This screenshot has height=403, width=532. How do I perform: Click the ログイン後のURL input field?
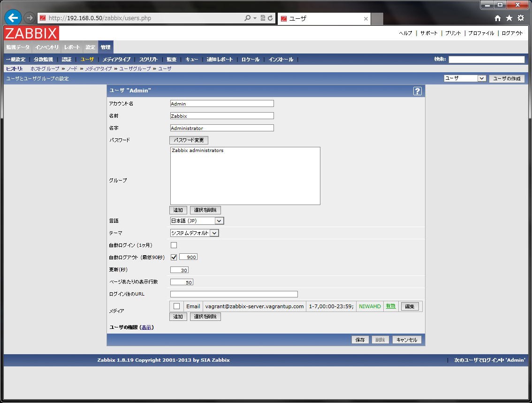coord(234,294)
